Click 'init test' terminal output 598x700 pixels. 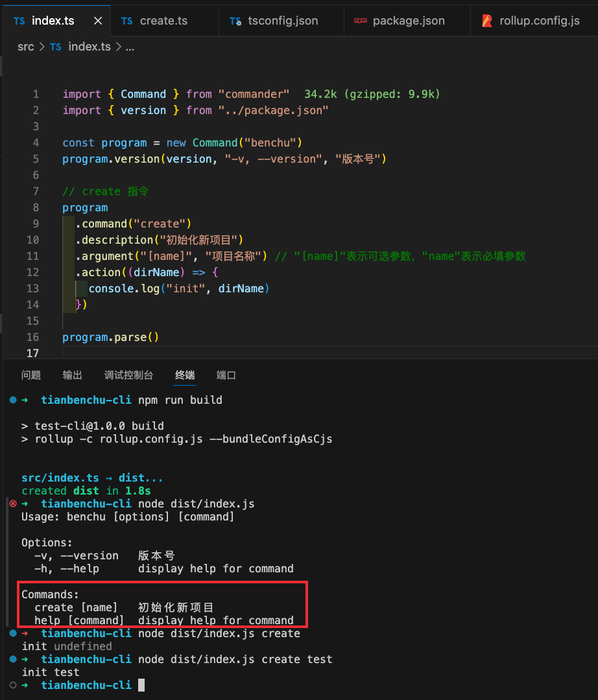(x=51, y=672)
